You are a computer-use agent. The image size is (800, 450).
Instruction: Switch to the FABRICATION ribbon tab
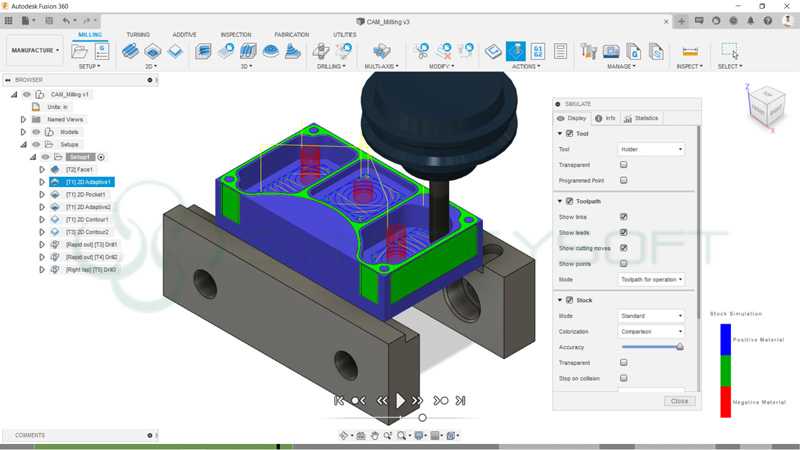(291, 35)
